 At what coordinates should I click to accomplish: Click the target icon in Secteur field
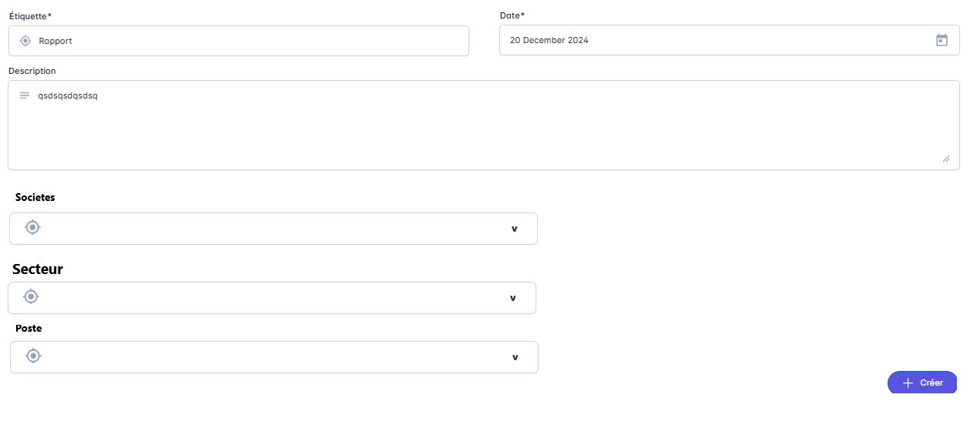click(31, 296)
